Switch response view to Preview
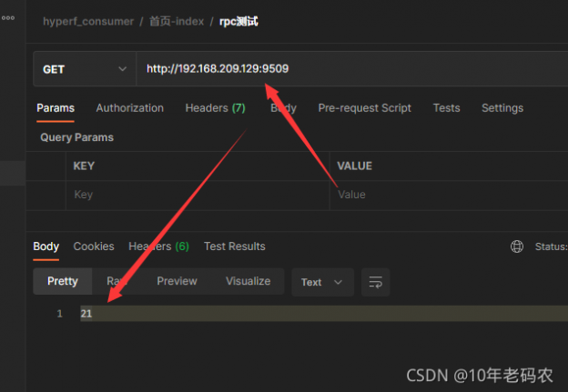Screen dimensions: 568x392 (x=177, y=281)
